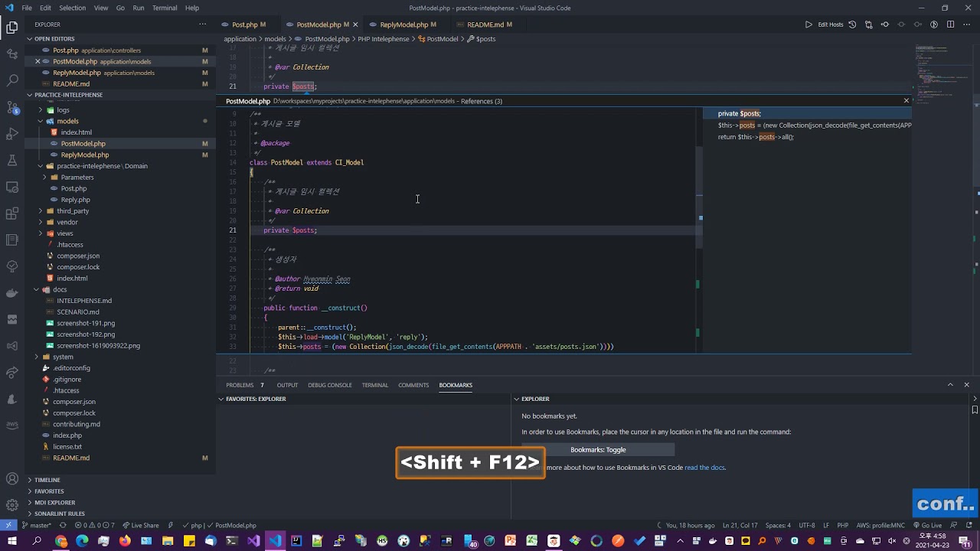Open the Testing flask icon view
Screen dimensions: 980x551
click(x=12, y=161)
